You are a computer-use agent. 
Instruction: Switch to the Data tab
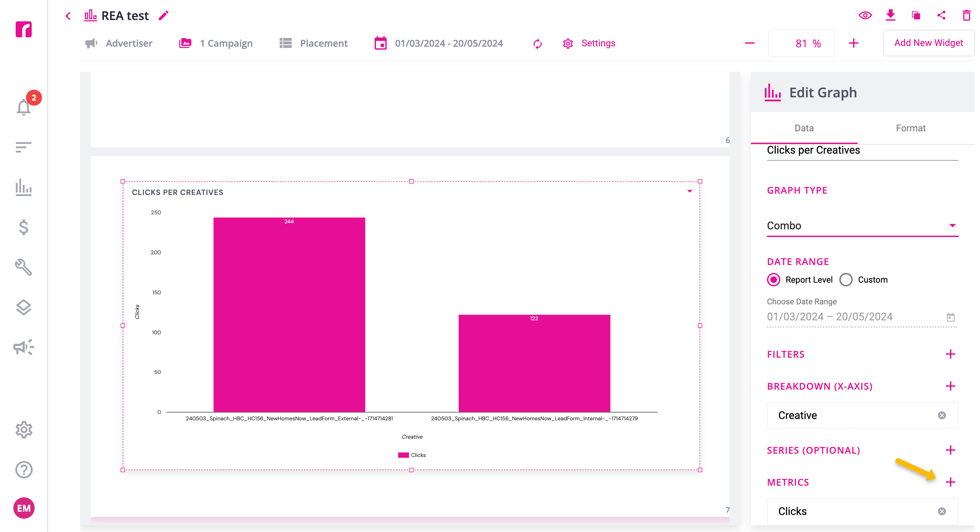pyautogui.click(x=804, y=128)
